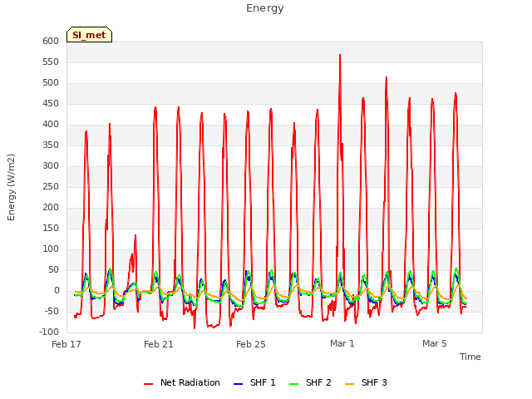532x399 pixels.
Task: Click the -100 y-axis tick label
Action: click(x=49, y=332)
